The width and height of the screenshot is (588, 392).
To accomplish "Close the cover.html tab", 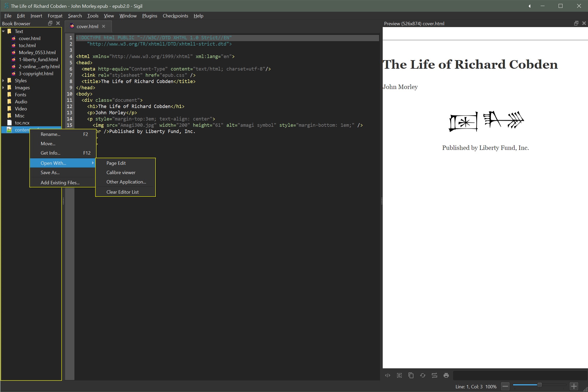I will pyautogui.click(x=104, y=26).
